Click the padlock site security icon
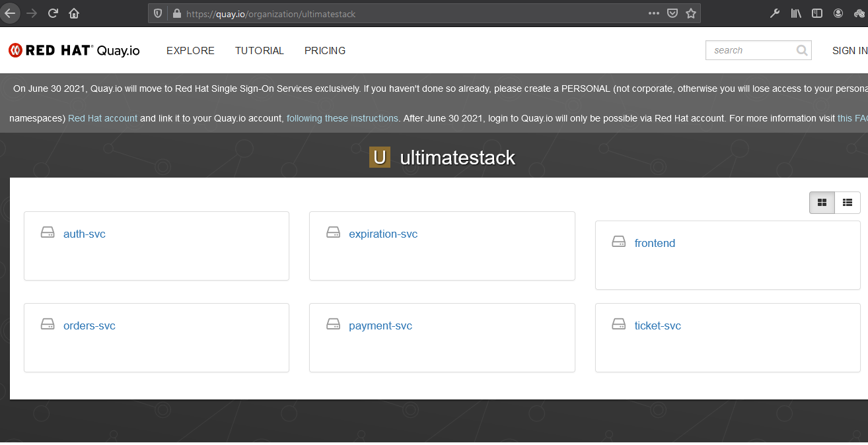The image size is (868, 445). tap(176, 13)
